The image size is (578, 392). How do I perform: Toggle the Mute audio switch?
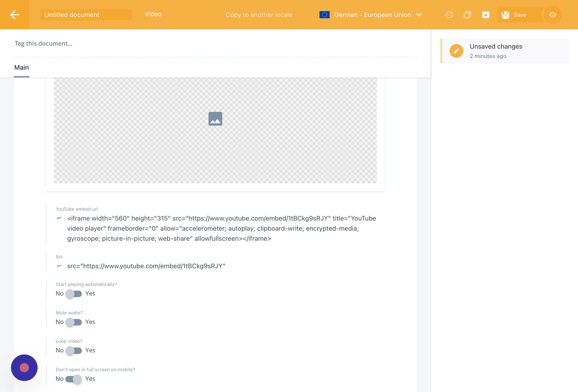74,322
